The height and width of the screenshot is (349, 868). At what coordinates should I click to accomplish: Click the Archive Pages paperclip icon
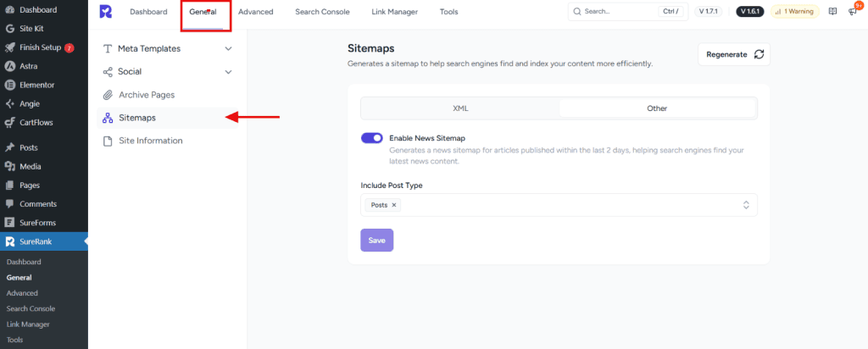[108, 95]
